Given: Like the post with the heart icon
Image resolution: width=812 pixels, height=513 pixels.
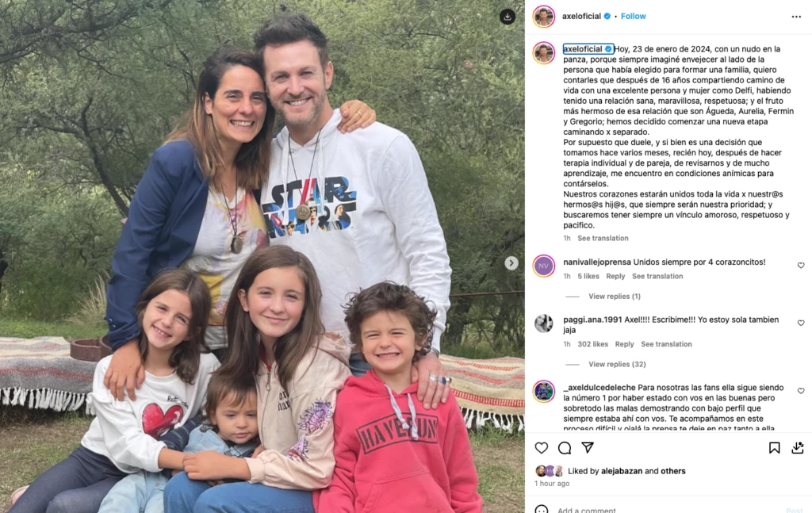Looking at the screenshot, I should [541, 448].
